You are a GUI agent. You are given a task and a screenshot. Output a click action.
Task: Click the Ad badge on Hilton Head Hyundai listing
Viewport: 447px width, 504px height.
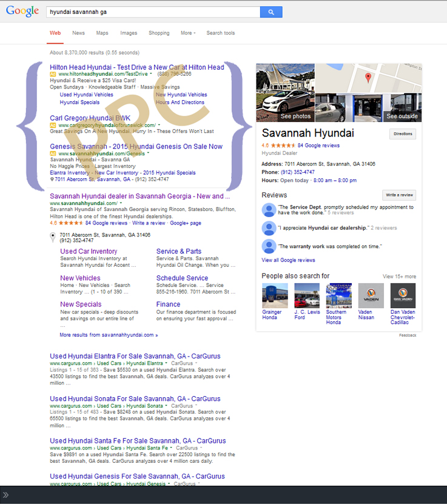click(53, 74)
